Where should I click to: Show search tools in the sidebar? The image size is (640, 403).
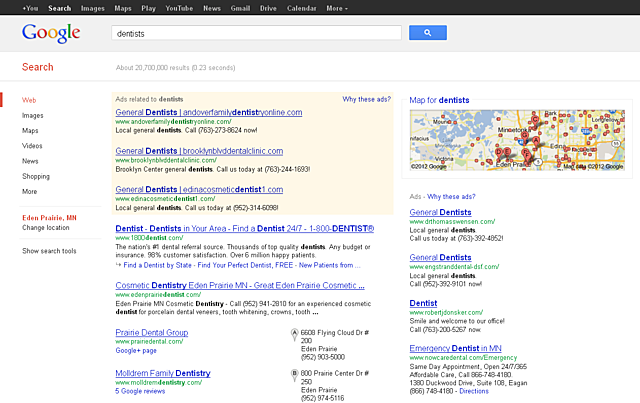tap(49, 251)
